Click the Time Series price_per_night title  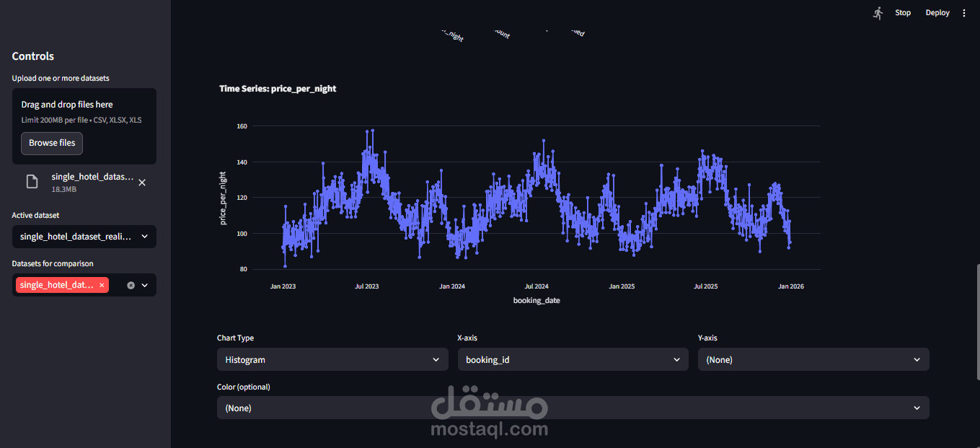tap(278, 89)
